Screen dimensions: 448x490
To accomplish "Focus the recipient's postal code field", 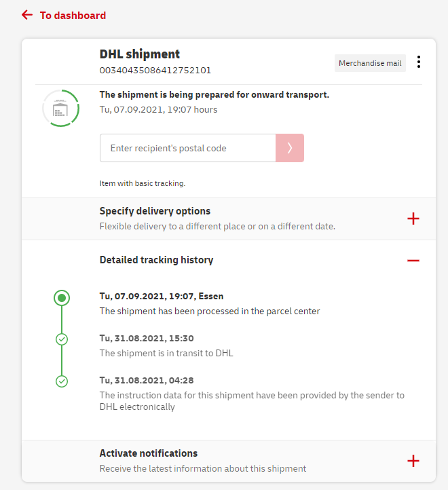I will point(187,148).
